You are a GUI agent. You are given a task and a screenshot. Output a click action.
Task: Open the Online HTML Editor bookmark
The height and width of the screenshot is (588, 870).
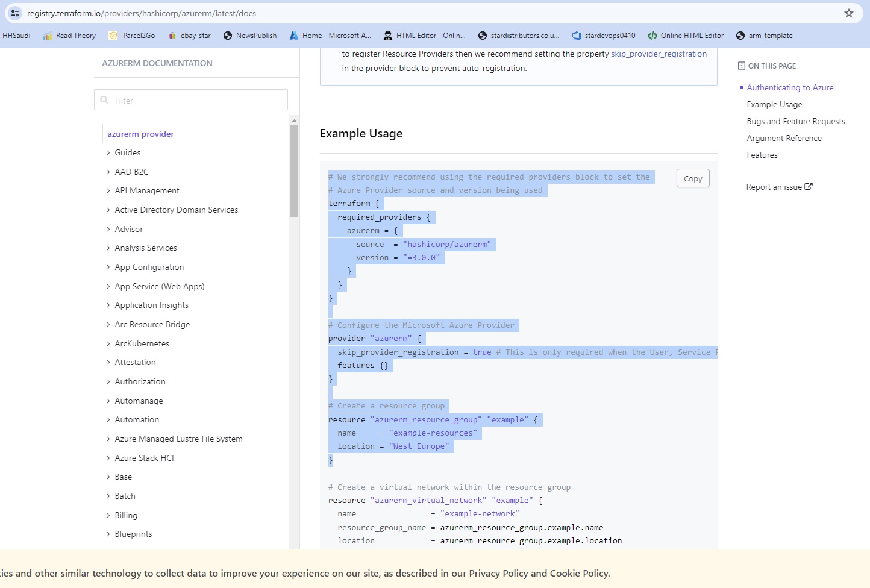click(x=686, y=36)
